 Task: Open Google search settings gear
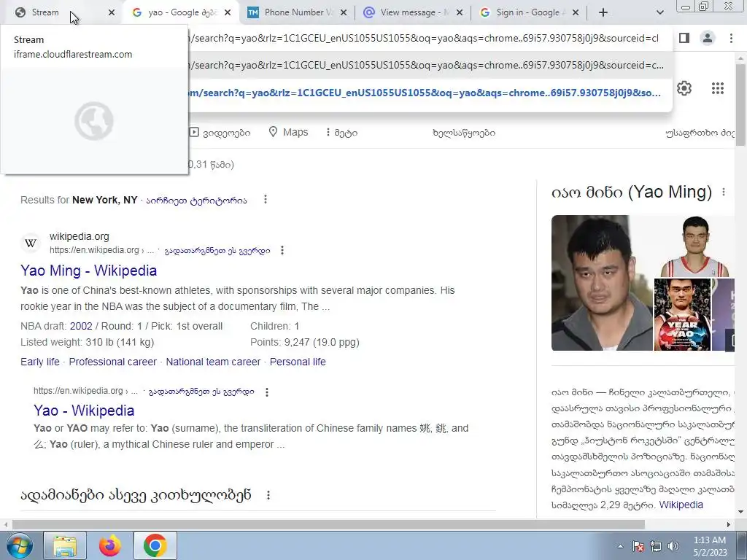click(684, 88)
